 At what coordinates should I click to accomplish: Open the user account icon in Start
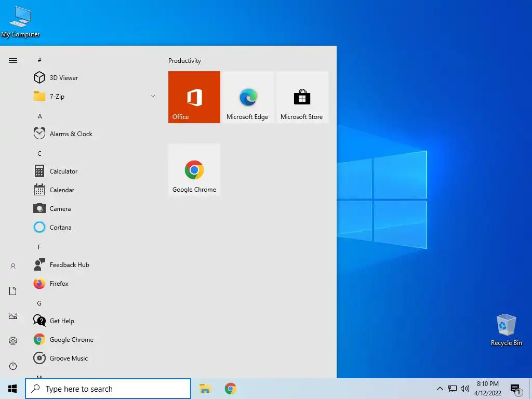coord(13,266)
